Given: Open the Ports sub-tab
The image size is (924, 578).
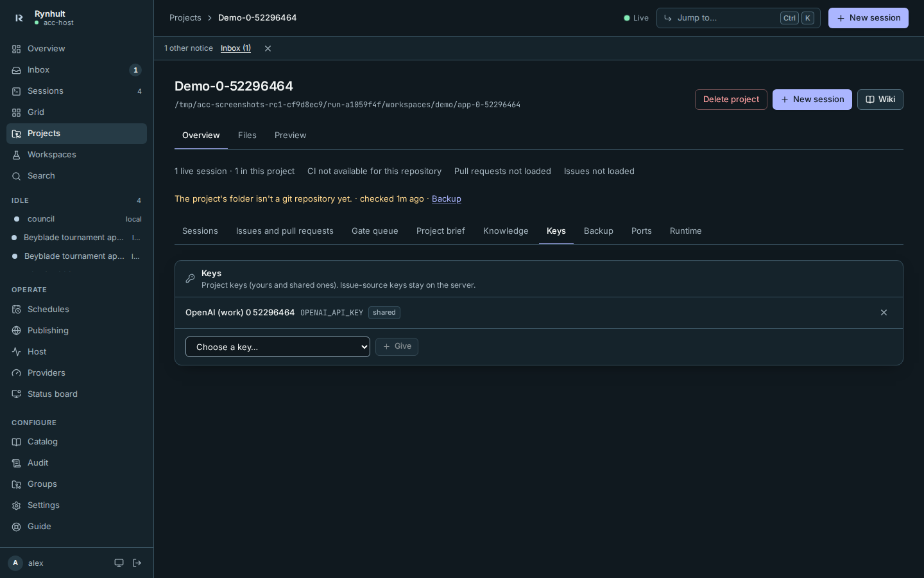Looking at the screenshot, I should click(642, 231).
